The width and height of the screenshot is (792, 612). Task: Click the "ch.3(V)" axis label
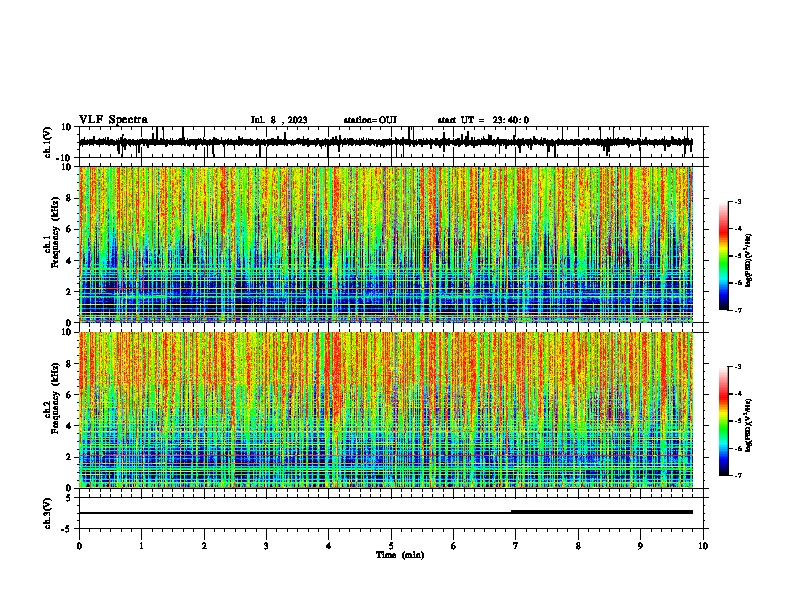(48, 513)
